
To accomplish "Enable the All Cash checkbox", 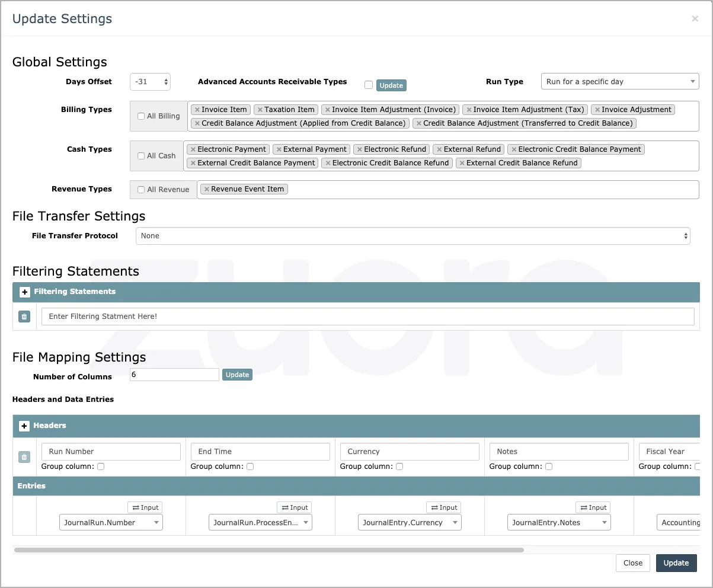I will pyautogui.click(x=141, y=156).
